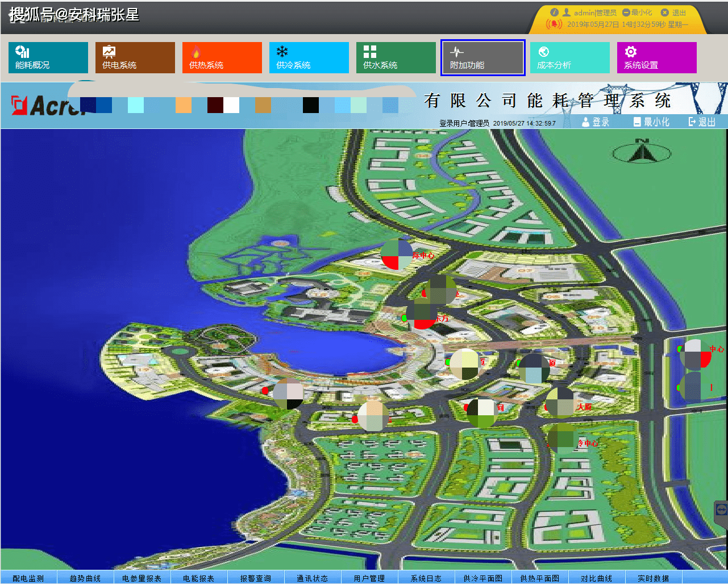Open the 能耗概况 energy overview tile
Screen dimensions: 728x584
point(48,57)
